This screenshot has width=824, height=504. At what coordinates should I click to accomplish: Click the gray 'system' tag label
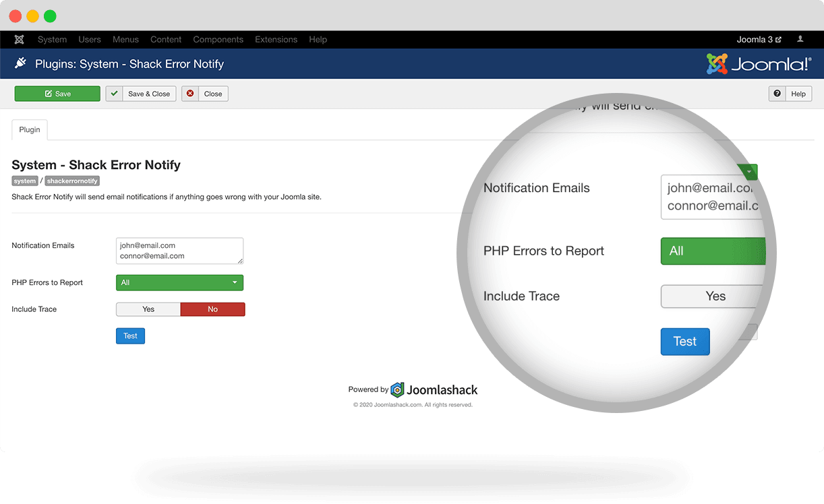pos(25,181)
